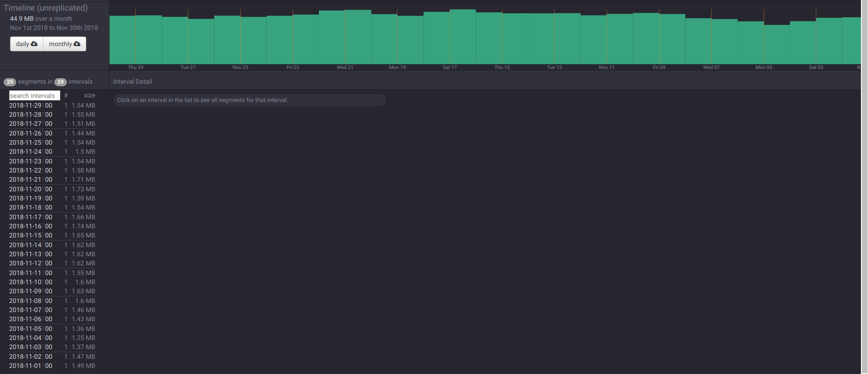Select the 2018-11-03 interval row

point(52,347)
